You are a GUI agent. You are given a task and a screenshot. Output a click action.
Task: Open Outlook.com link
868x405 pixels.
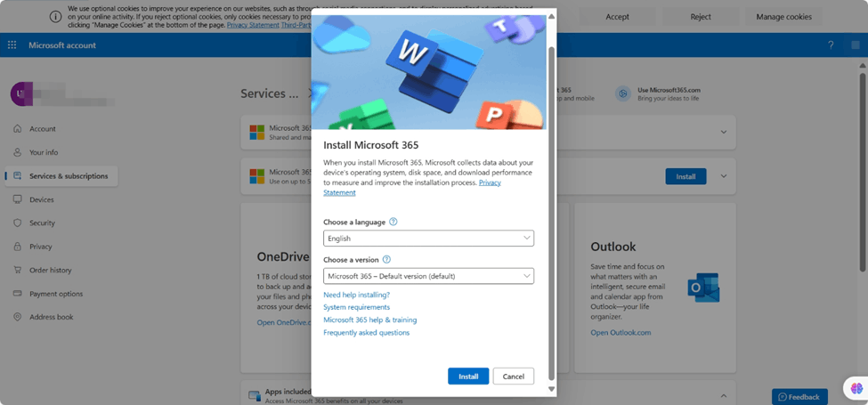(x=621, y=333)
